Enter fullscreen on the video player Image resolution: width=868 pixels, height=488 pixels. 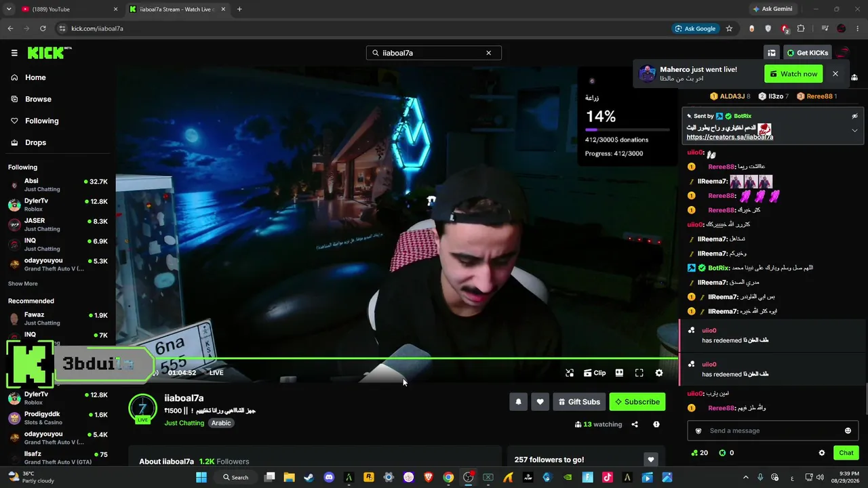pos(639,373)
